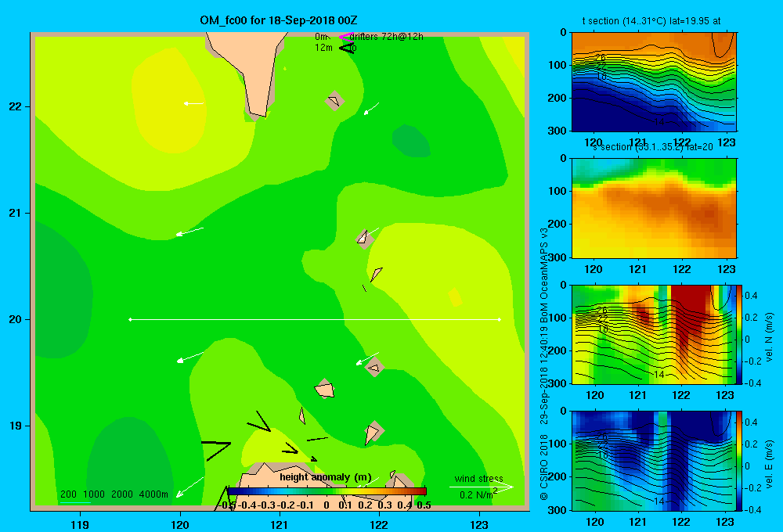The width and height of the screenshot is (783, 532).
Task: Click the '0.5' tick on height anomaly bar
Action: 424,505
